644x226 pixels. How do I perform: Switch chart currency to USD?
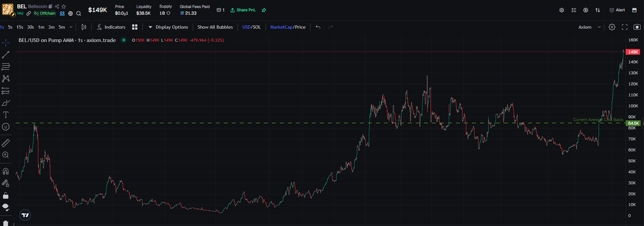(246, 27)
